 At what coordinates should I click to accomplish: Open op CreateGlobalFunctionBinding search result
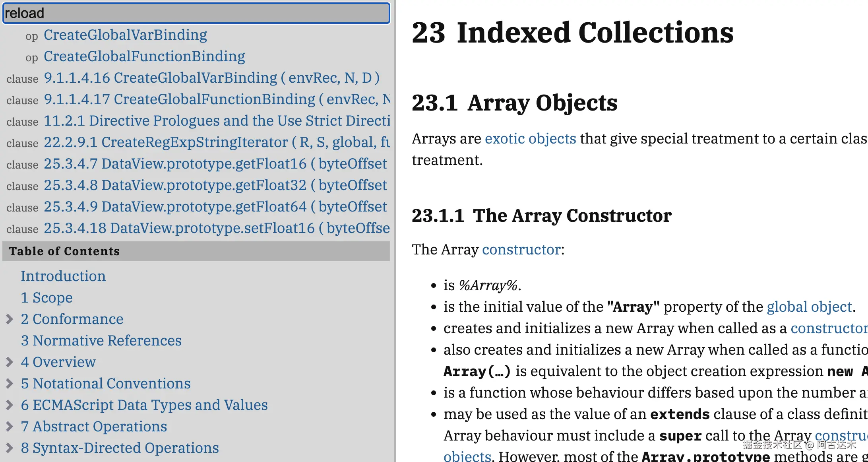[x=144, y=56]
